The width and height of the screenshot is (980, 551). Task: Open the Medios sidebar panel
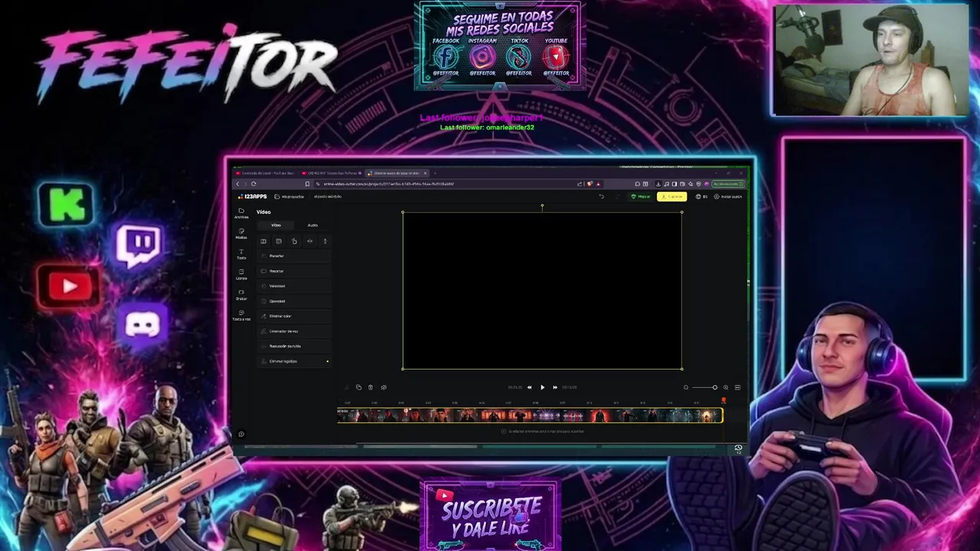tap(241, 233)
